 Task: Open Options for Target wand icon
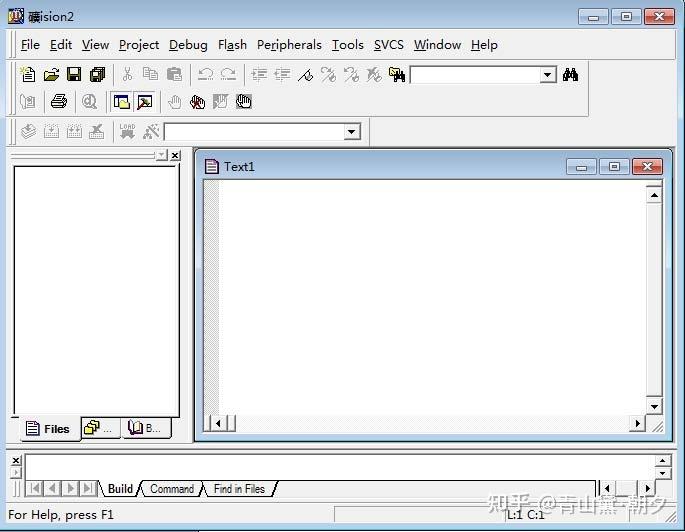point(151,131)
